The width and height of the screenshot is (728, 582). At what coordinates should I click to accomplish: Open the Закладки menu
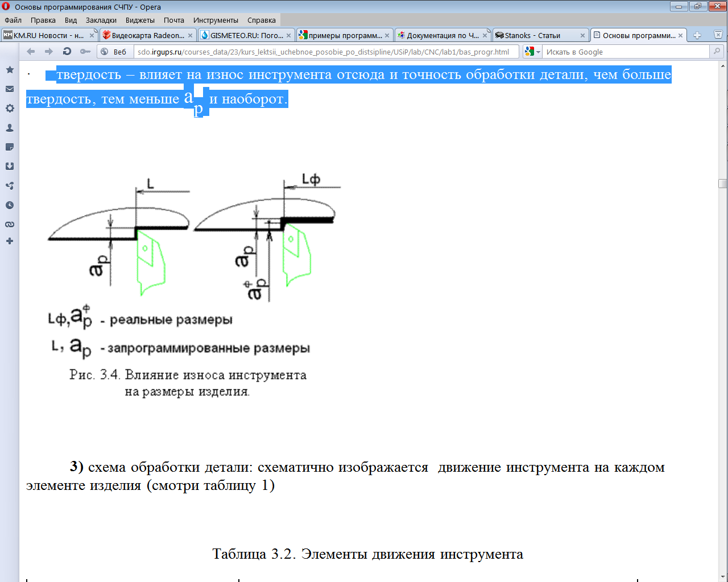(101, 20)
